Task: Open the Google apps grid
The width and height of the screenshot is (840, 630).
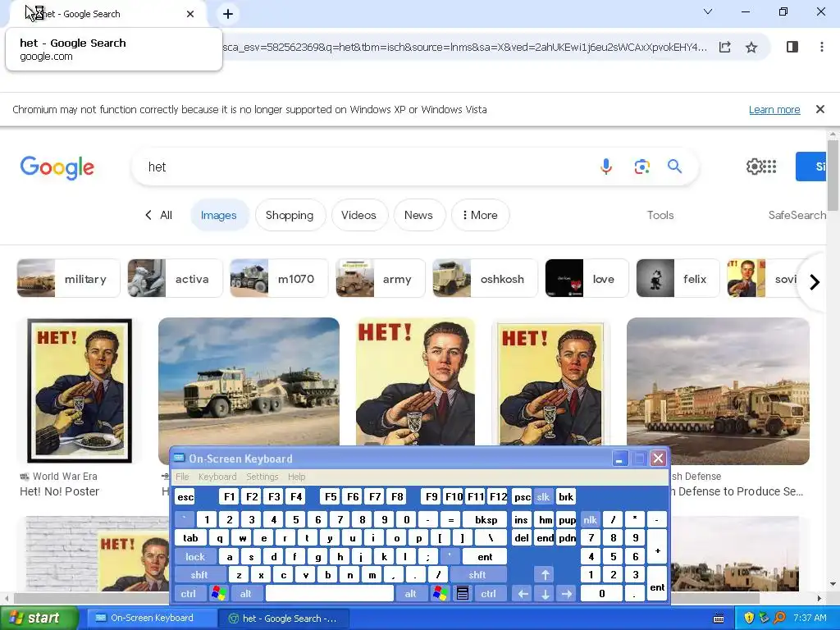Action: coord(769,167)
